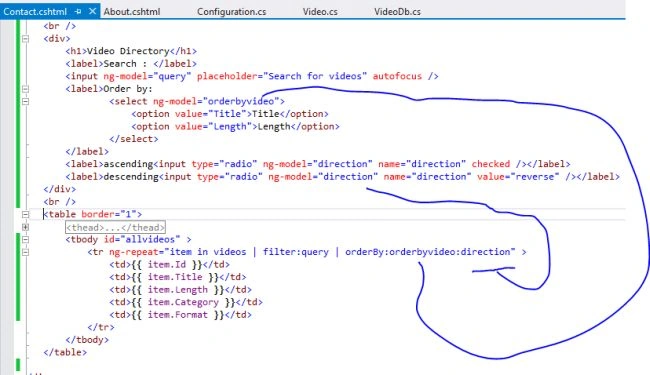650x375 pixels.
Task: Switch to the About.cshtml tab
Action: click(132, 12)
